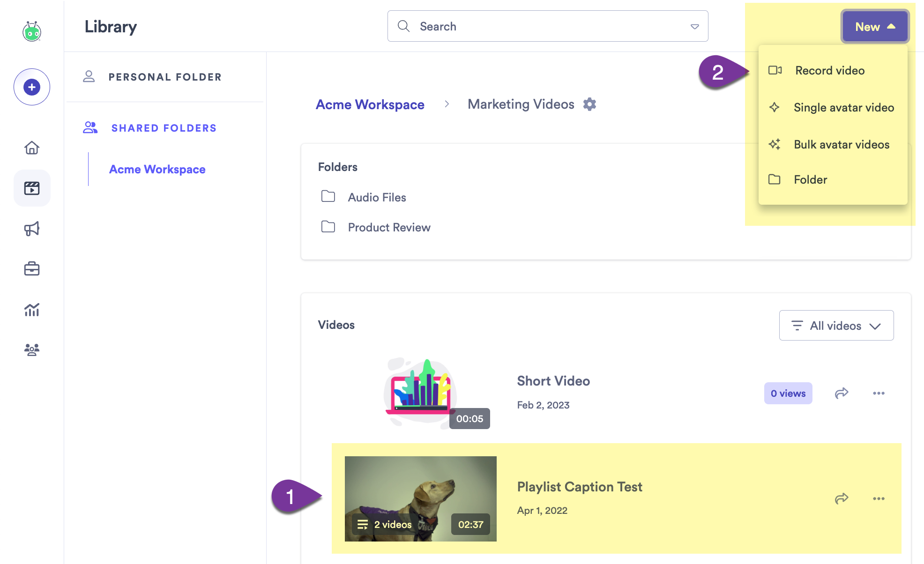Click the folder icon in New menu
924x564 pixels.
(775, 179)
